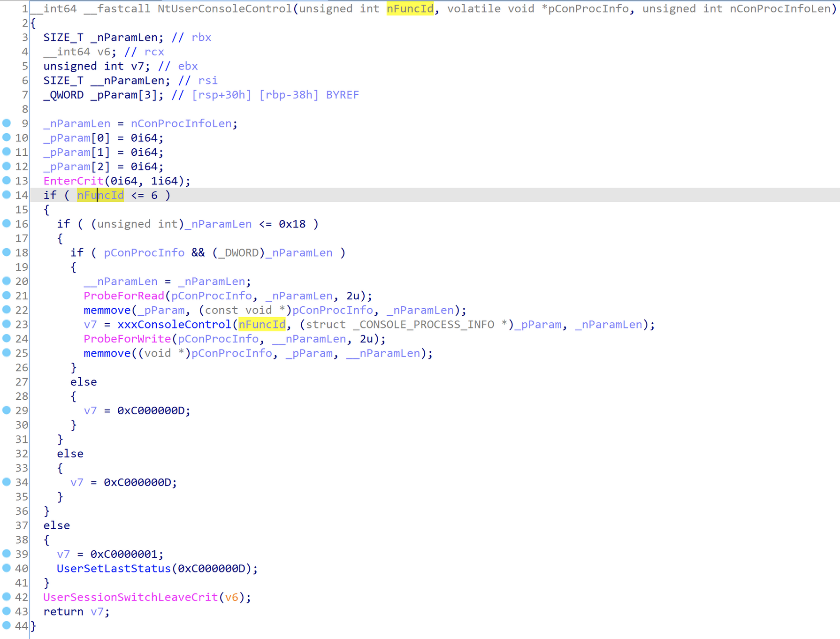Open xxxConsoleControl function on line 23
Screen dimensions: 840x639
[x=174, y=325]
